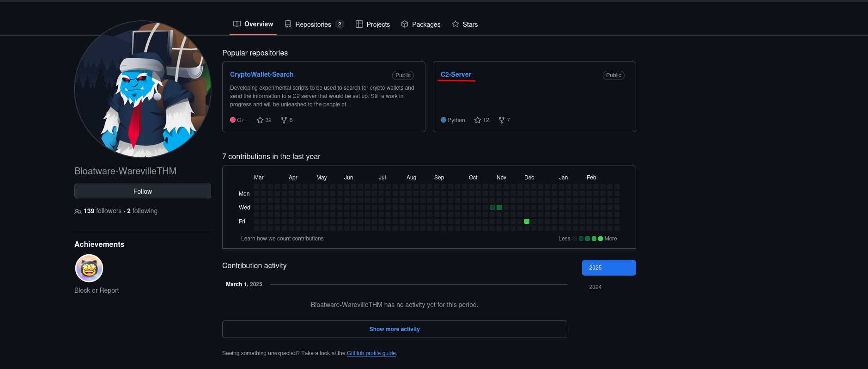Click the Popular repositories heading
The height and width of the screenshot is (369, 868).
pyautogui.click(x=255, y=53)
